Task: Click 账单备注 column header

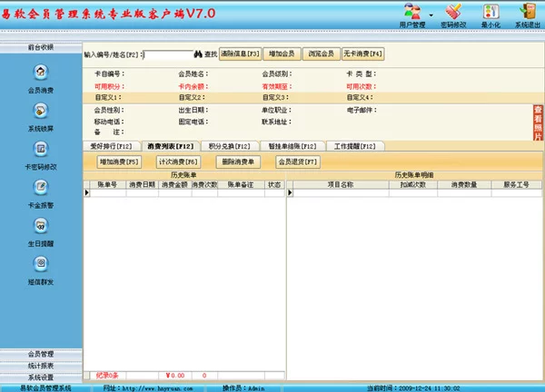Action: 241,185
